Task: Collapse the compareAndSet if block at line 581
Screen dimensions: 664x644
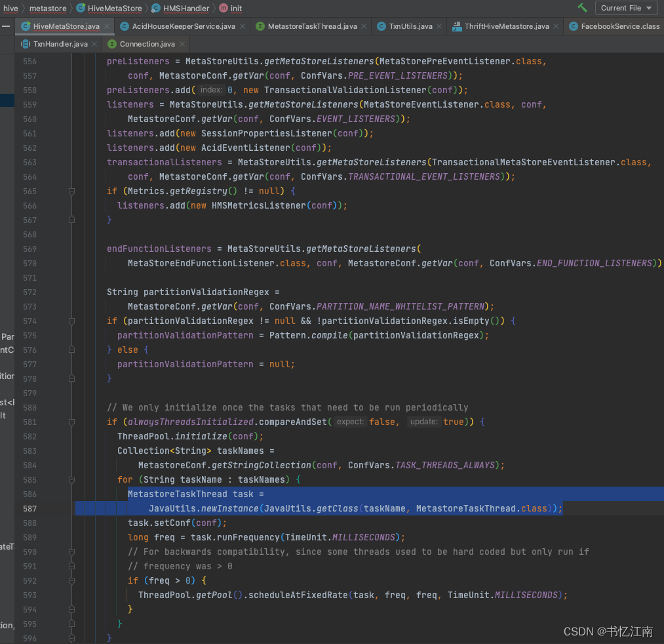Action: click(71, 422)
